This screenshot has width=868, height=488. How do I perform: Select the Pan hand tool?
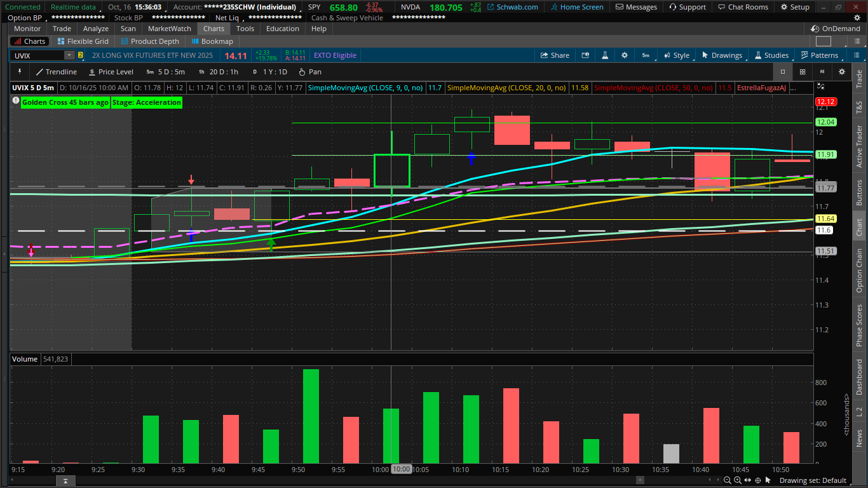[x=310, y=72]
